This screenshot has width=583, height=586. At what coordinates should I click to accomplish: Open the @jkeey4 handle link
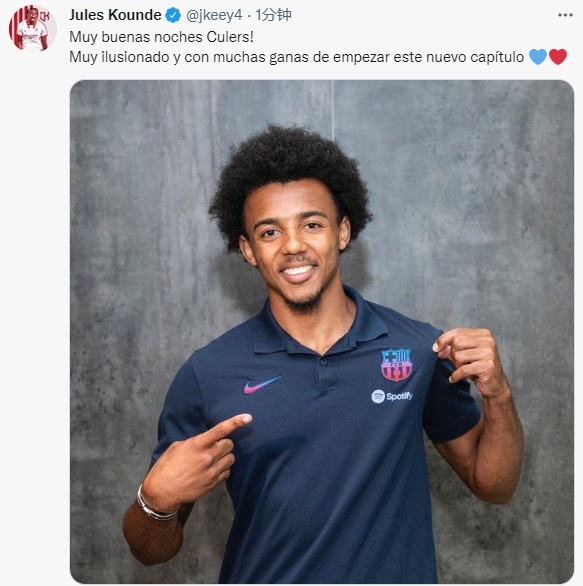(x=214, y=15)
